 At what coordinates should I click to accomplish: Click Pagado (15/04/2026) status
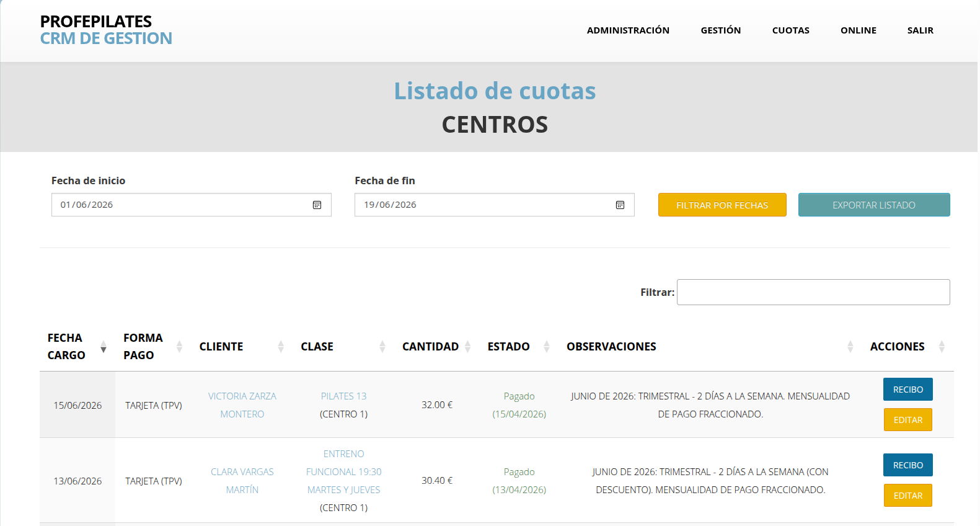coord(519,405)
